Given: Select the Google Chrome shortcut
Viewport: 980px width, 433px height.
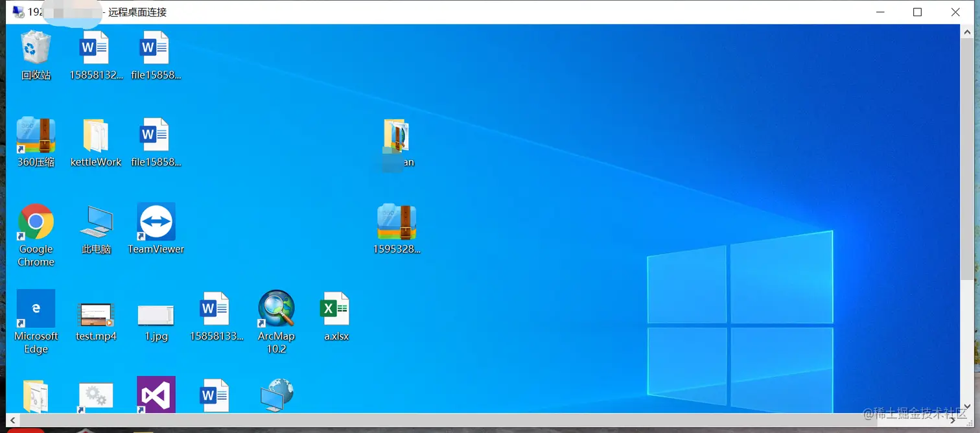Looking at the screenshot, I should pyautogui.click(x=36, y=235).
